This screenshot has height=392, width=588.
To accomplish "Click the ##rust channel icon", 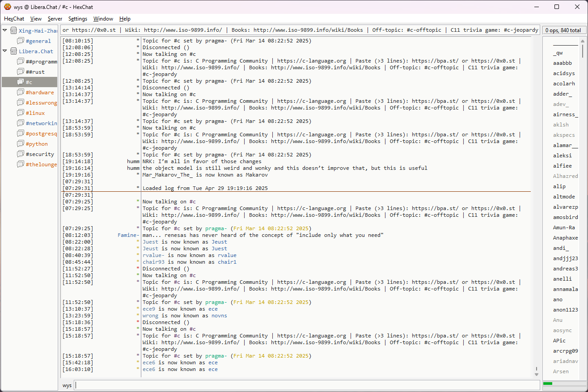I will pyautogui.click(x=21, y=72).
